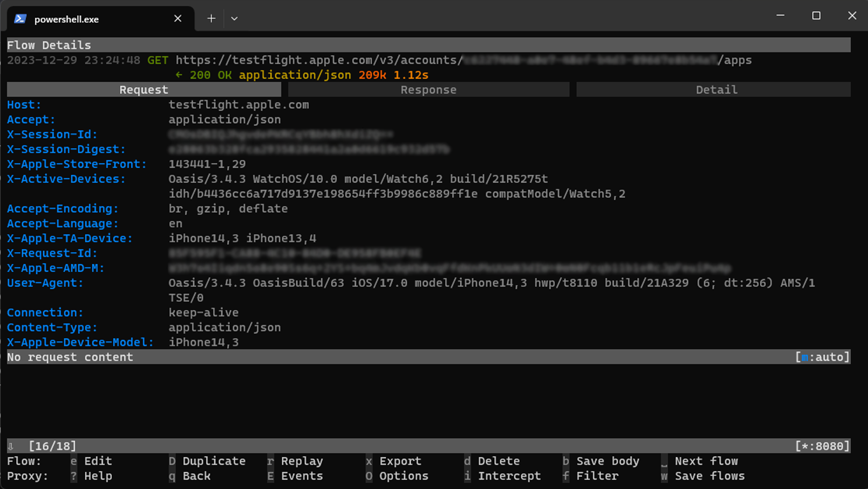Click the Accept: header name
868x489 pixels.
pyautogui.click(x=31, y=119)
